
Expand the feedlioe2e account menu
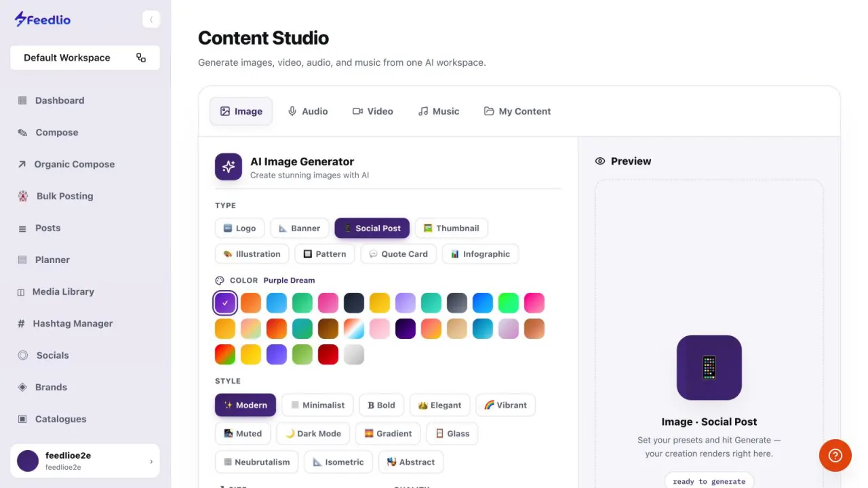[x=85, y=461]
